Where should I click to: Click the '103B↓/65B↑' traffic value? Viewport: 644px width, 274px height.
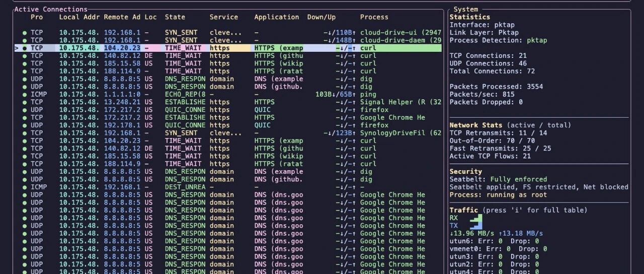click(336, 94)
